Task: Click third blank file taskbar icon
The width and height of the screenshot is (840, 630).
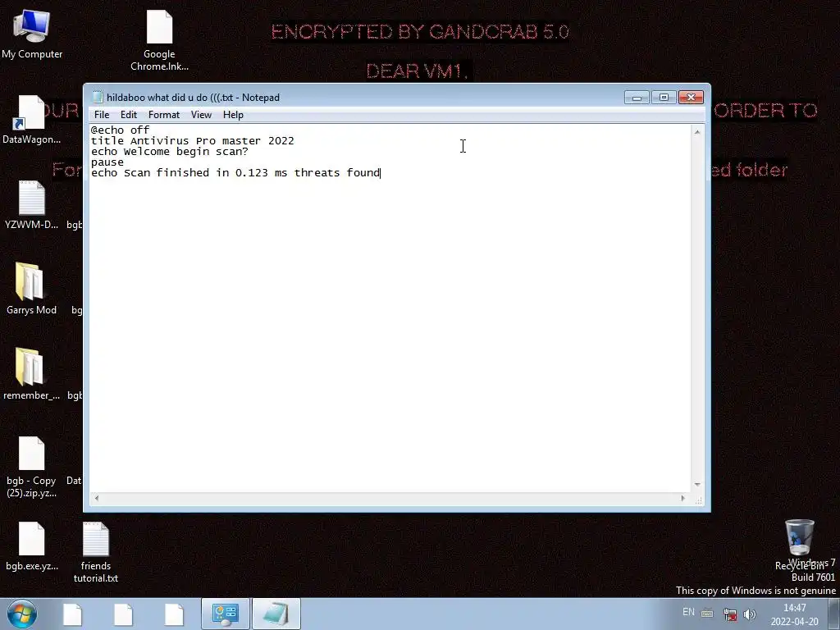Action: tap(174, 614)
